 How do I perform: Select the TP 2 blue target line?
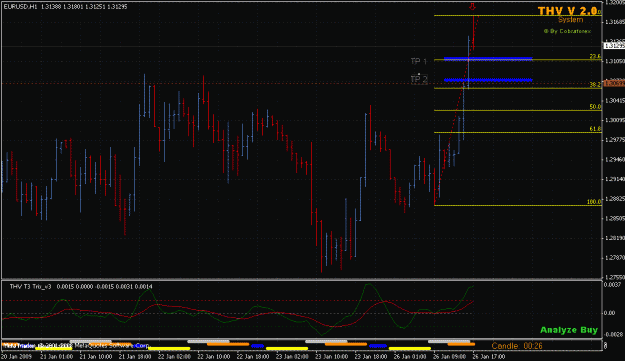(x=488, y=80)
